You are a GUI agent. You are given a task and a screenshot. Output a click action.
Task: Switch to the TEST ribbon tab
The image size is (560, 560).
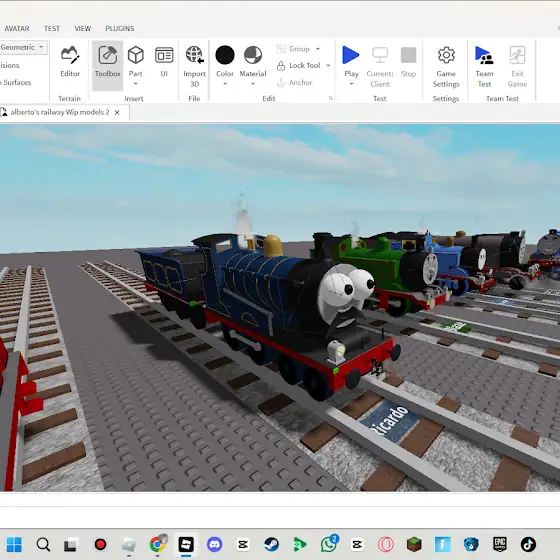pos(52,29)
